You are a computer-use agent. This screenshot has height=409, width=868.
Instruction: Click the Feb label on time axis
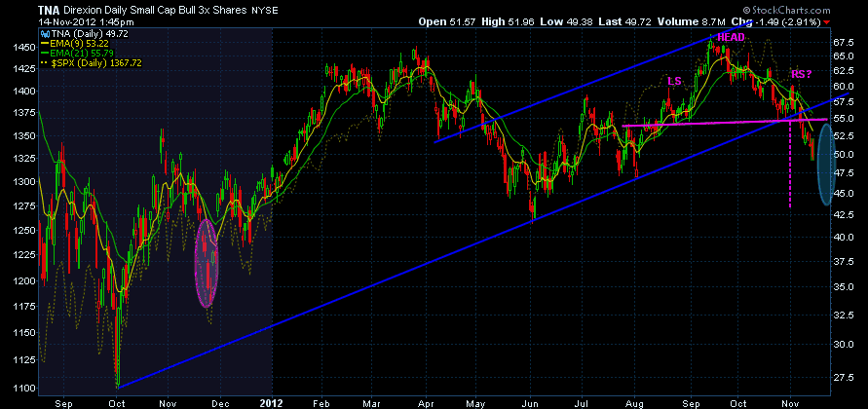[x=322, y=403]
